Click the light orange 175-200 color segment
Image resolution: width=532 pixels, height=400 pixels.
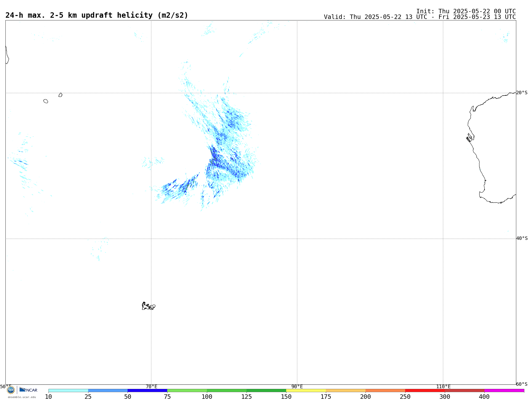pos(346,391)
